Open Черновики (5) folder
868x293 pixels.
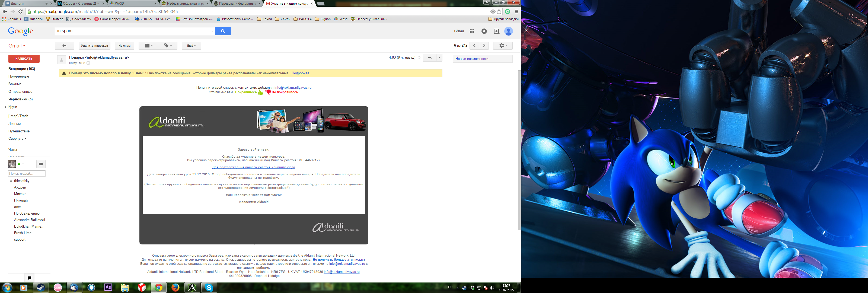point(21,99)
